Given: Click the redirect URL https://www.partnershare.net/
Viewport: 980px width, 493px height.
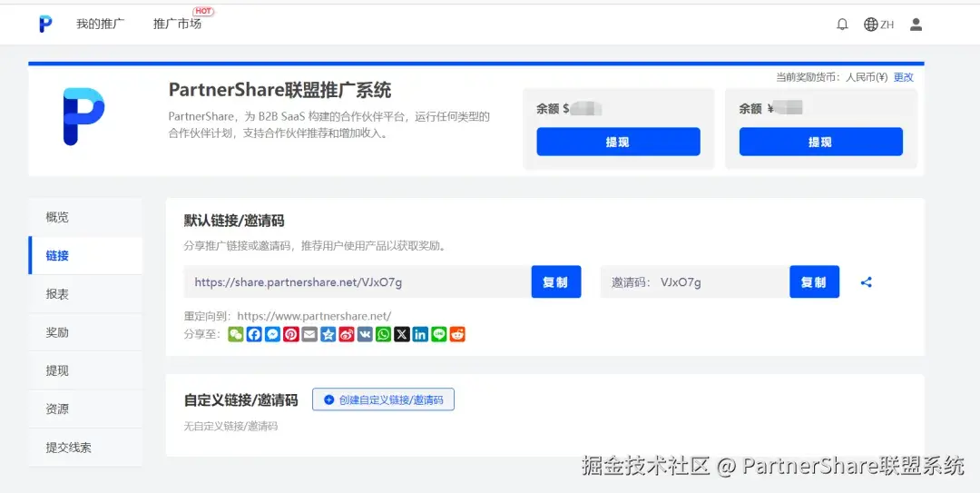Looking at the screenshot, I should click(x=314, y=316).
